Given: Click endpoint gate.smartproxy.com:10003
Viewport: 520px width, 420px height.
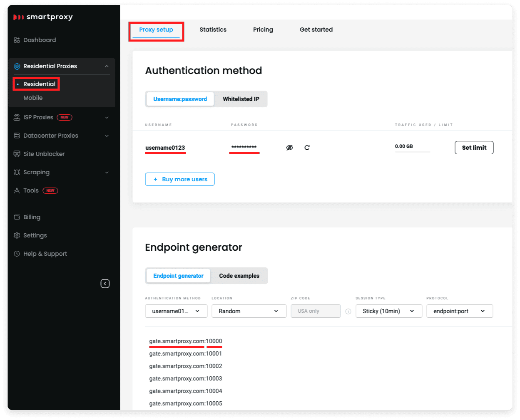Looking at the screenshot, I should pyautogui.click(x=186, y=378).
